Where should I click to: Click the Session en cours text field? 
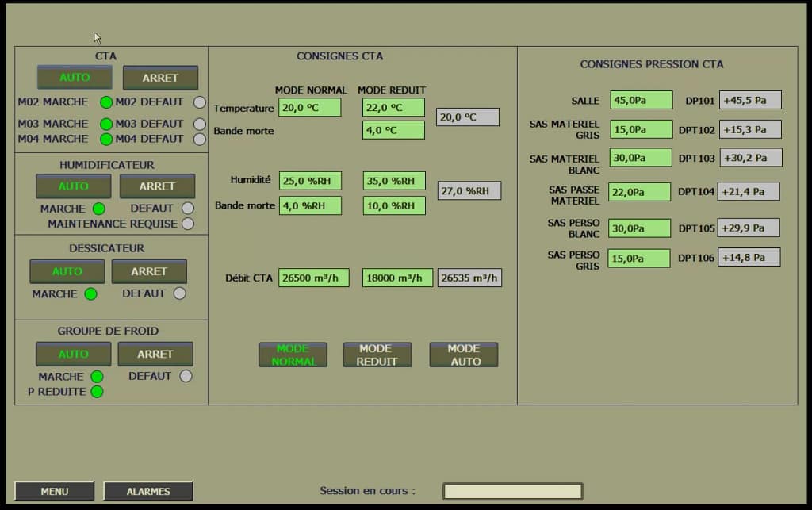512,491
